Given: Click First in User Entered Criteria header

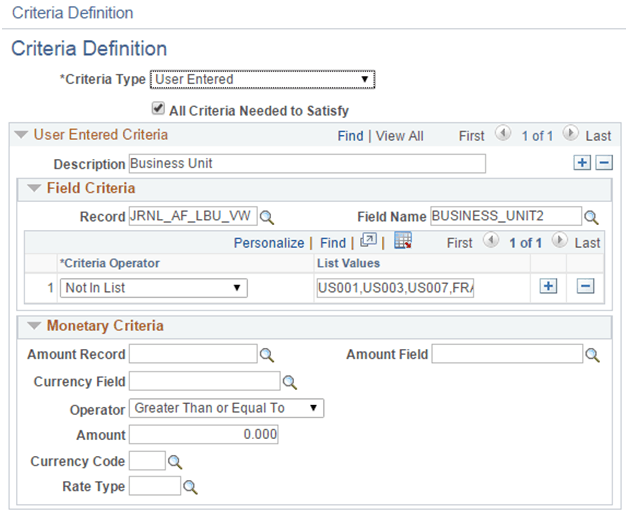Looking at the screenshot, I should 471,136.
